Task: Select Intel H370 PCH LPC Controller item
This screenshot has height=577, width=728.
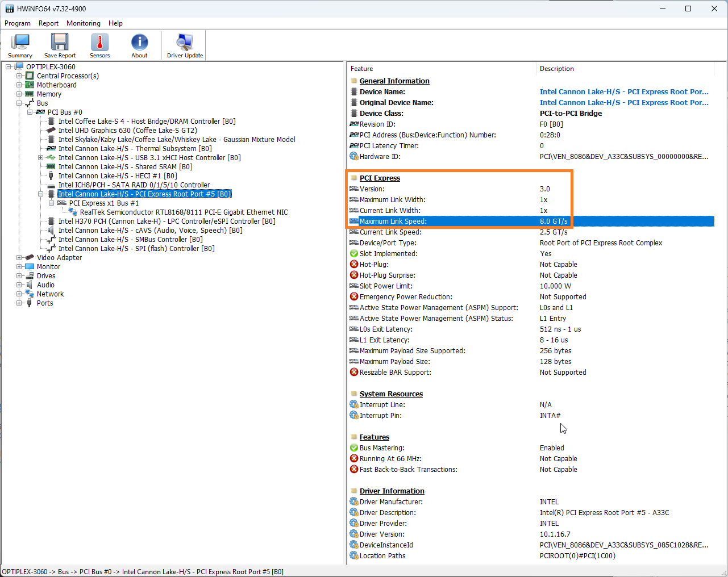Action: tap(167, 221)
